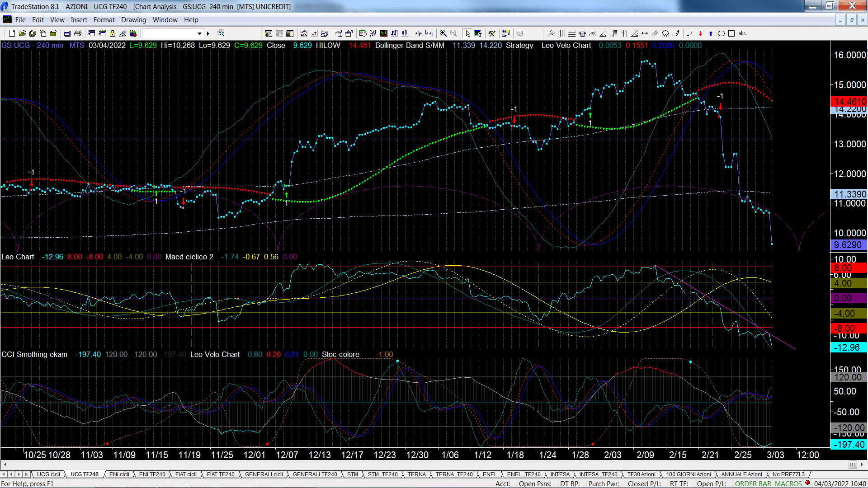Open the View menu
Screen dimensions: 868x488
click(x=57, y=19)
